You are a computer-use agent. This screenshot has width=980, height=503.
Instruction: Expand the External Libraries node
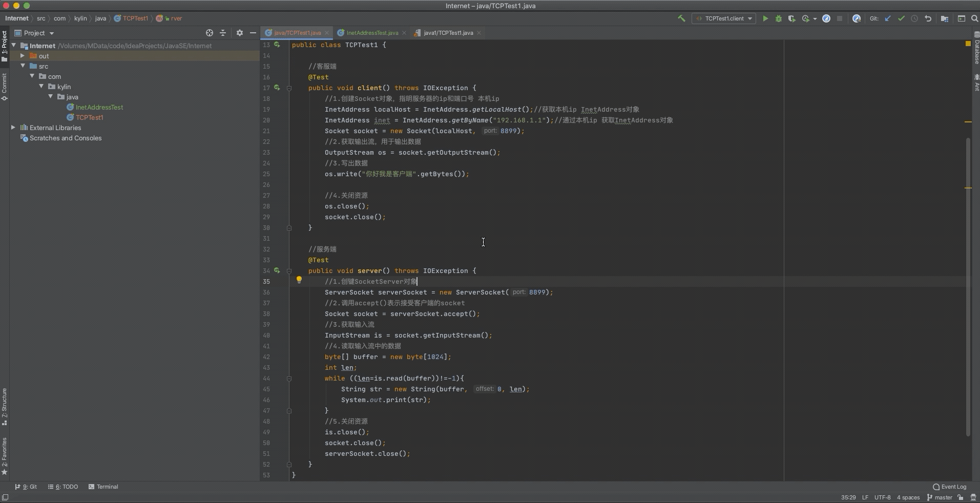(x=13, y=128)
